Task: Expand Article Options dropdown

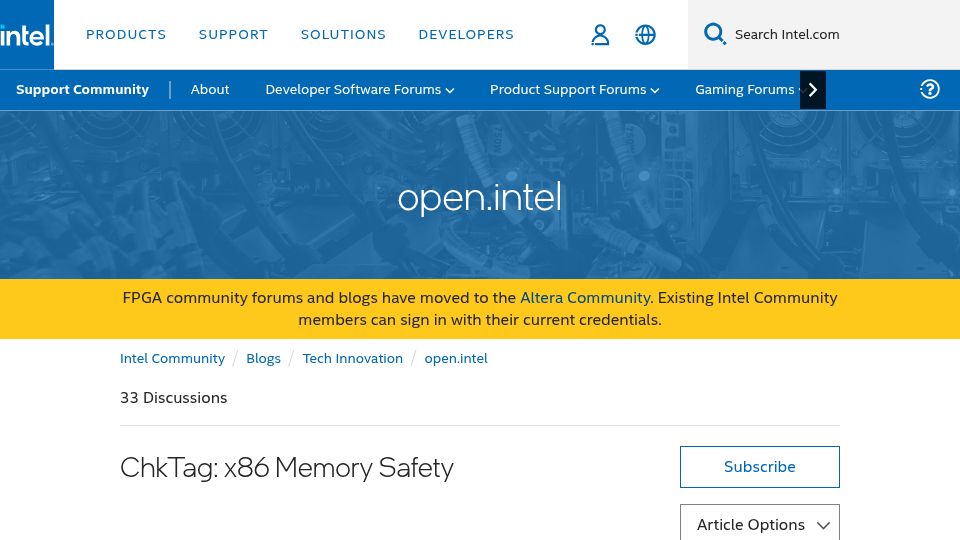Action: (x=760, y=523)
